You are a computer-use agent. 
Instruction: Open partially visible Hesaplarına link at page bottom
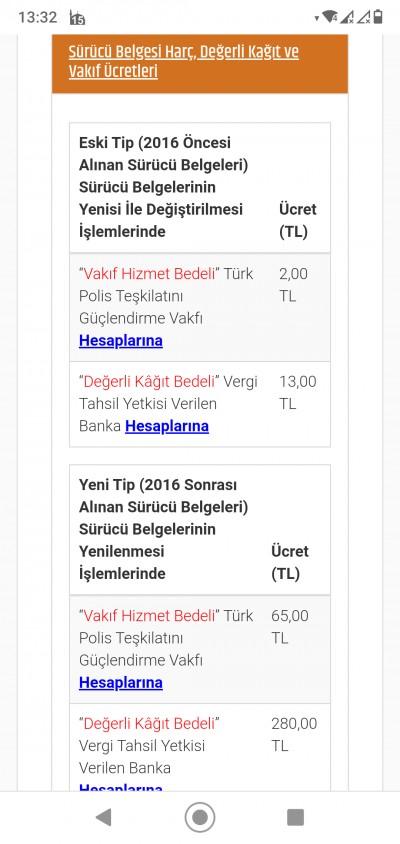coord(121,787)
